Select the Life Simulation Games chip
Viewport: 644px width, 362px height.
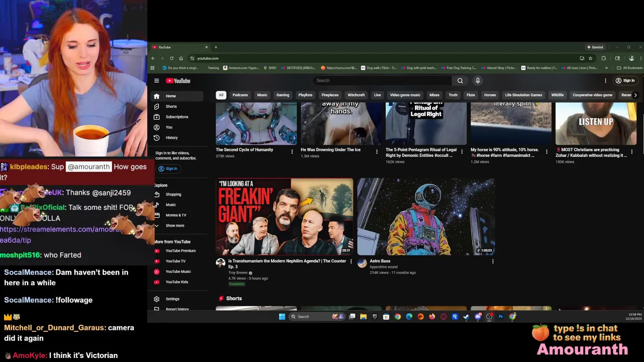click(524, 95)
